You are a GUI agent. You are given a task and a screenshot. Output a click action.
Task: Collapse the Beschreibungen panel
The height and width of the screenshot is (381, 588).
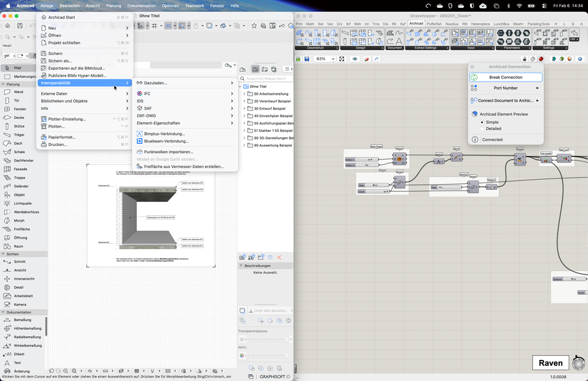(241, 266)
